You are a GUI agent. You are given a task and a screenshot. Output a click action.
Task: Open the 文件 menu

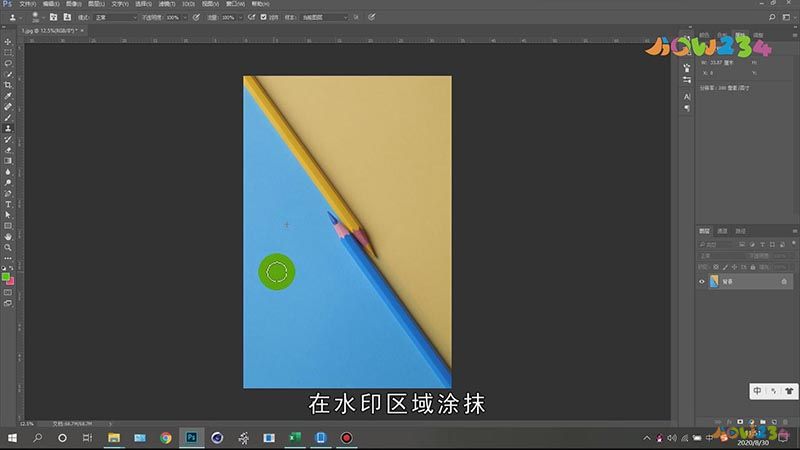(x=28, y=4)
